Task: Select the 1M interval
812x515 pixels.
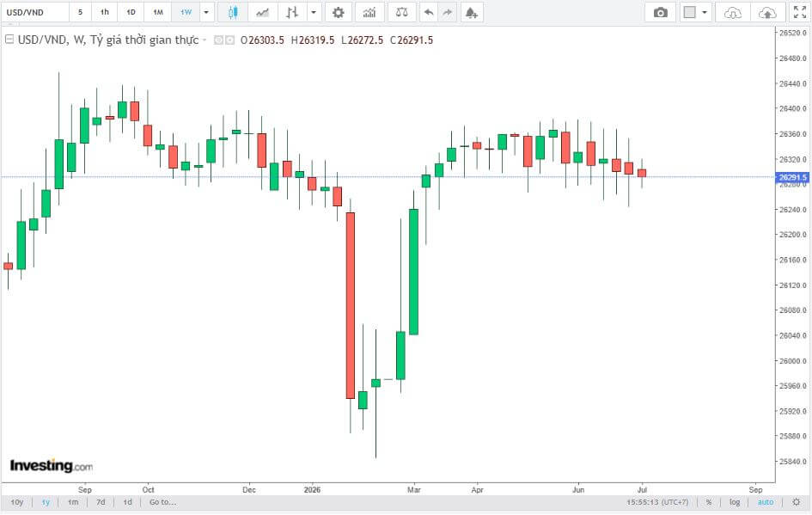Action: [158, 12]
